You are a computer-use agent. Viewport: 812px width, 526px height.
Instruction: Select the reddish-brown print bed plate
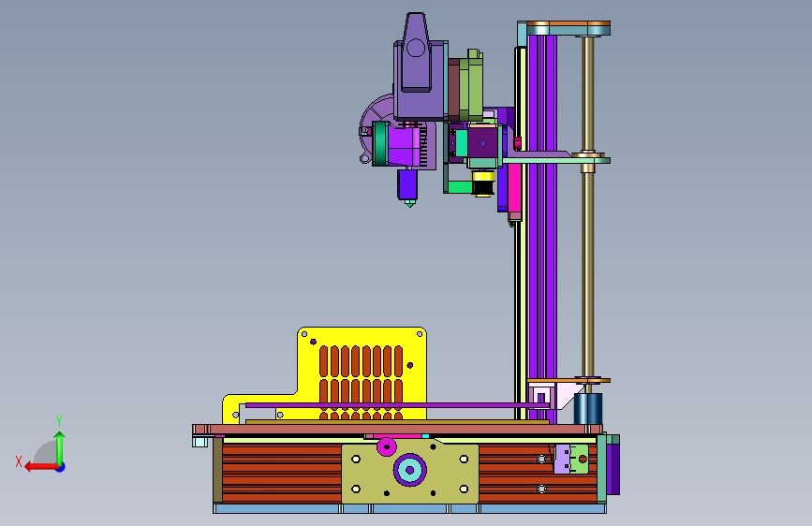coord(397,430)
